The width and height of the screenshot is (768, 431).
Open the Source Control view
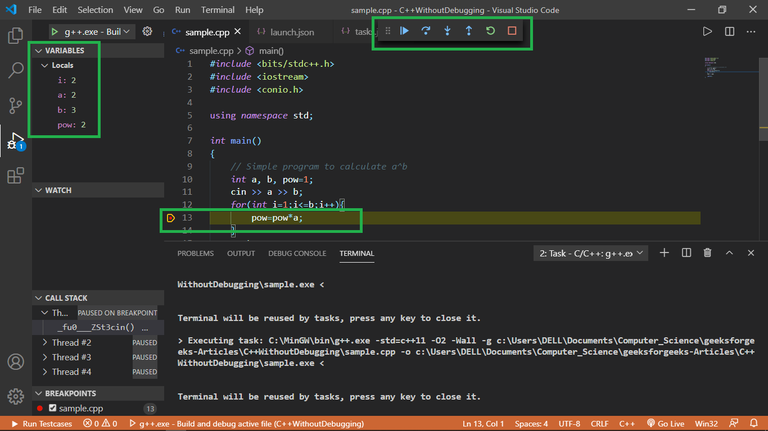[16, 105]
